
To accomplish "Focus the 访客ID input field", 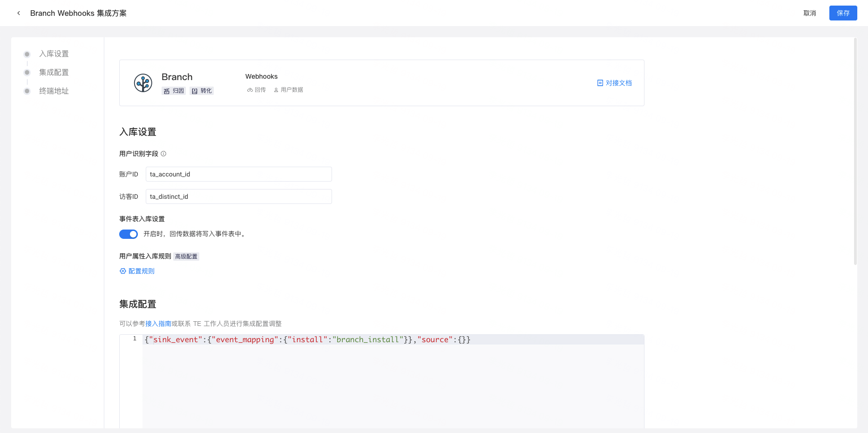I will click(239, 196).
